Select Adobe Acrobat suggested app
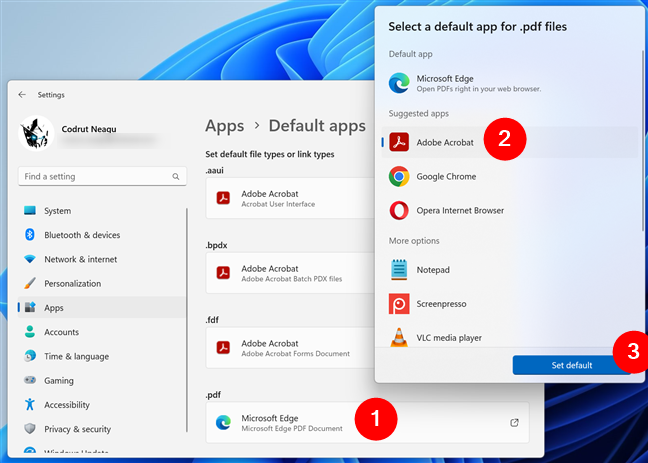This screenshot has width=648, height=463. (510, 142)
